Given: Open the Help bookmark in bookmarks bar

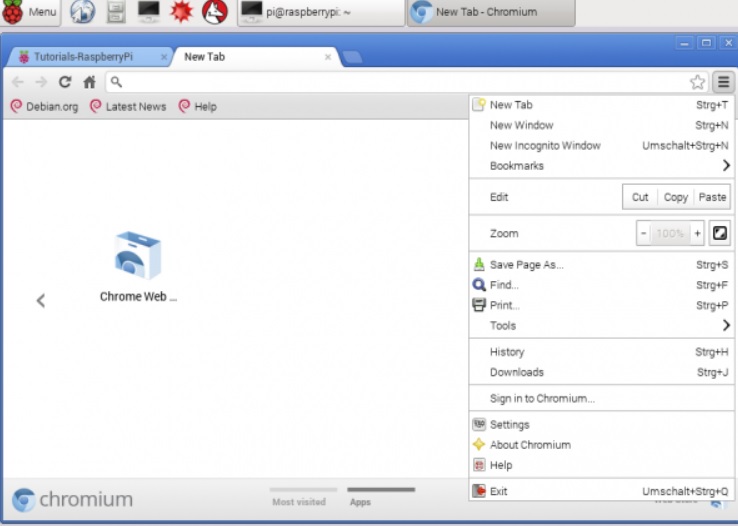Looking at the screenshot, I should coord(198,107).
